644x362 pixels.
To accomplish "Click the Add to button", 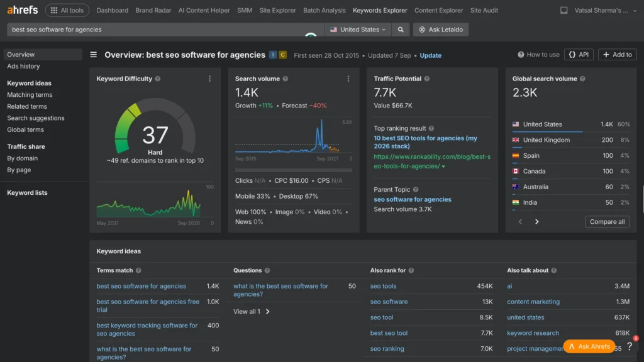I will point(618,55).
